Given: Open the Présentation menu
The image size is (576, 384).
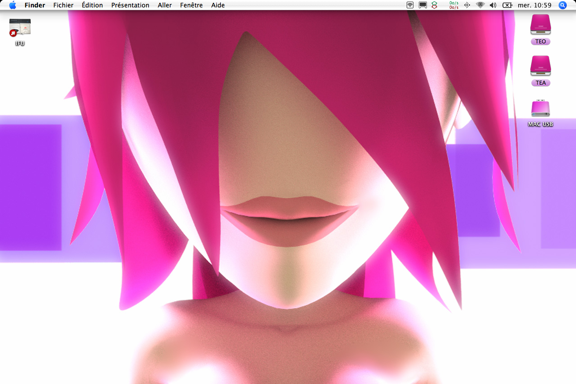Looking at the screenshot, I should click(x=130, y=5).
